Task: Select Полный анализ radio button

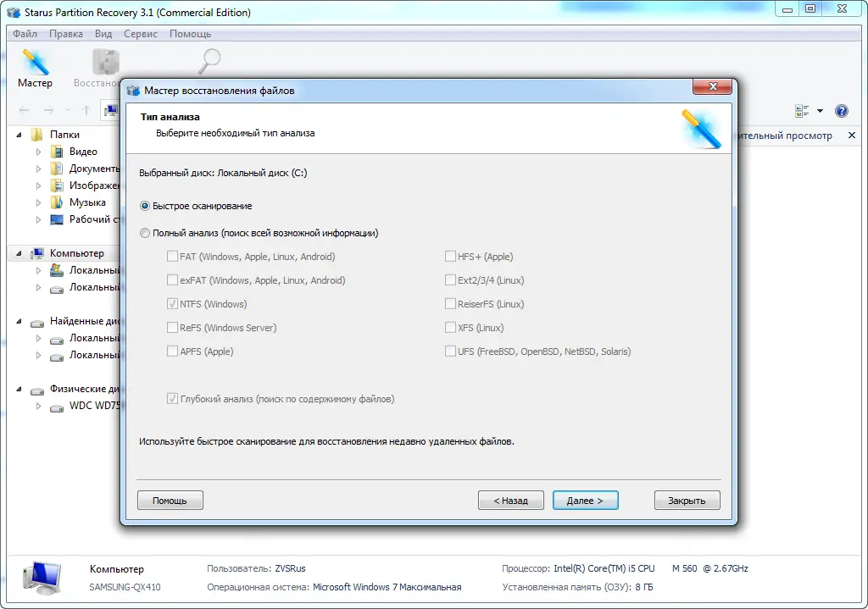Action: 145,233
